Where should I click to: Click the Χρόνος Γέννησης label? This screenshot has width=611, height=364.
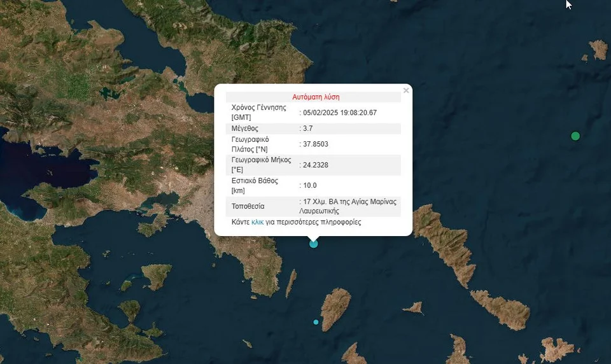(x=258, y=108)
